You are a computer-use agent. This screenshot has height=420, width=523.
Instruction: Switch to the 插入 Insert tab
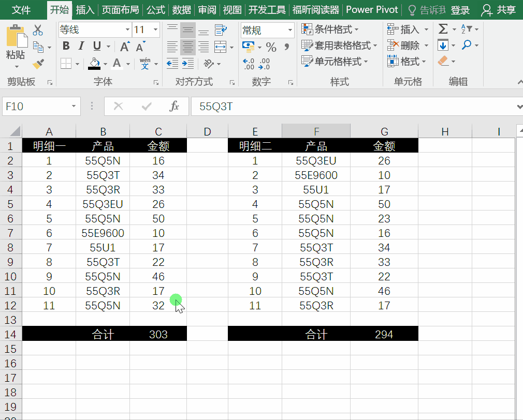pos(85,10)
